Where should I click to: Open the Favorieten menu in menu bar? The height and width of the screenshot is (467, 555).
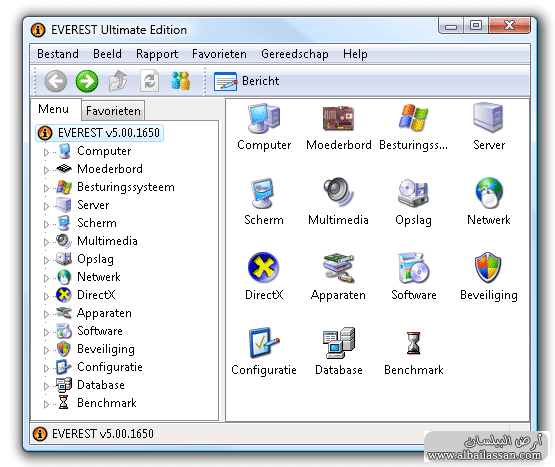[x=219, y=54]
